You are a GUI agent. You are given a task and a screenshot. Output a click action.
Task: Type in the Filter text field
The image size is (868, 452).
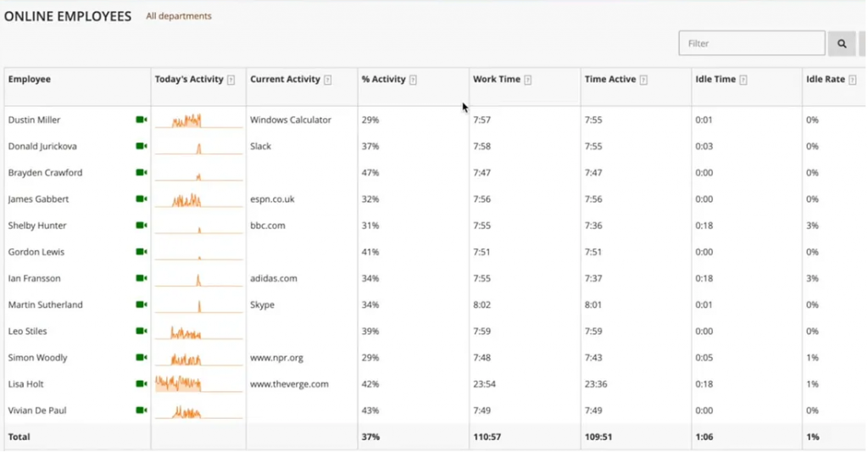point(751,43)
